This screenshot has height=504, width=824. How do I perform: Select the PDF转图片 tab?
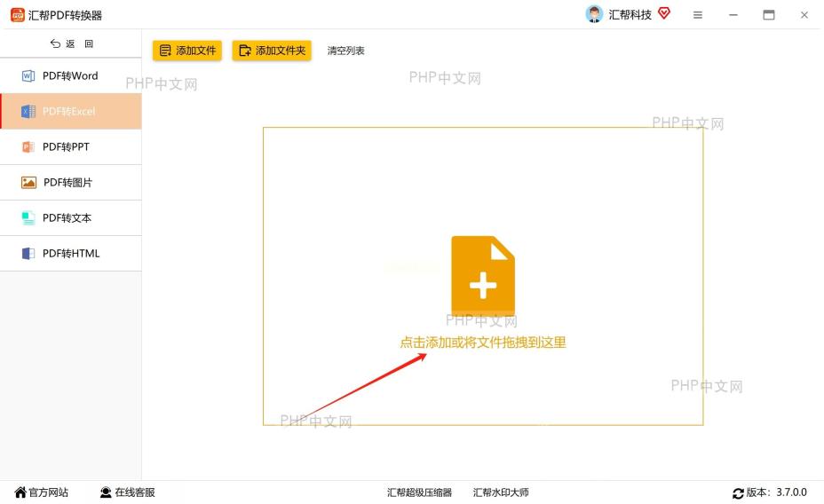click(x=71, y=182)
